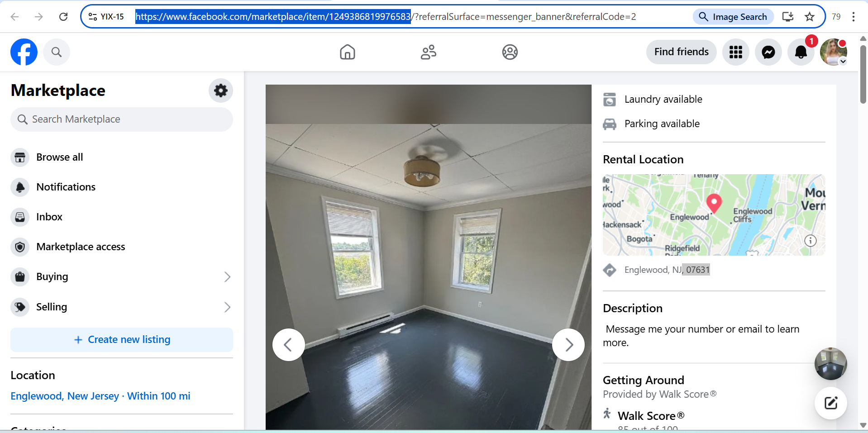The width and height of the screenshot is (868, 433).
Task: Click the scrollbar up arrow
Action: (x=863, y=38)
